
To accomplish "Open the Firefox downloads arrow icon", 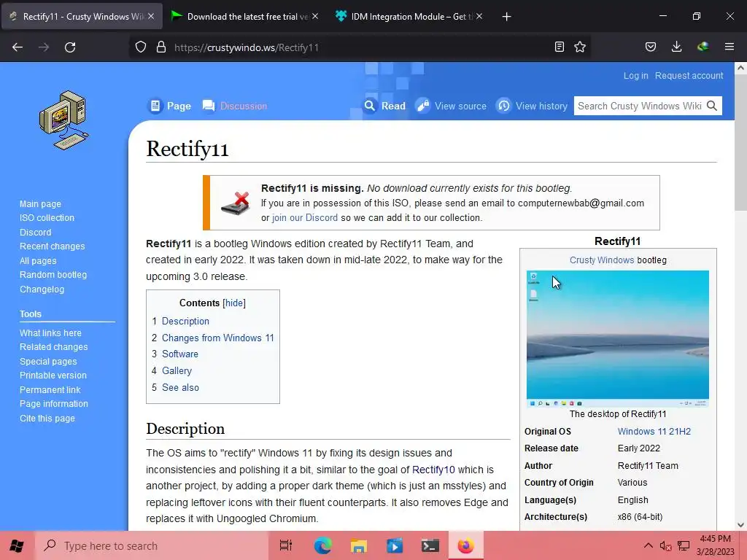I will 676,47.
